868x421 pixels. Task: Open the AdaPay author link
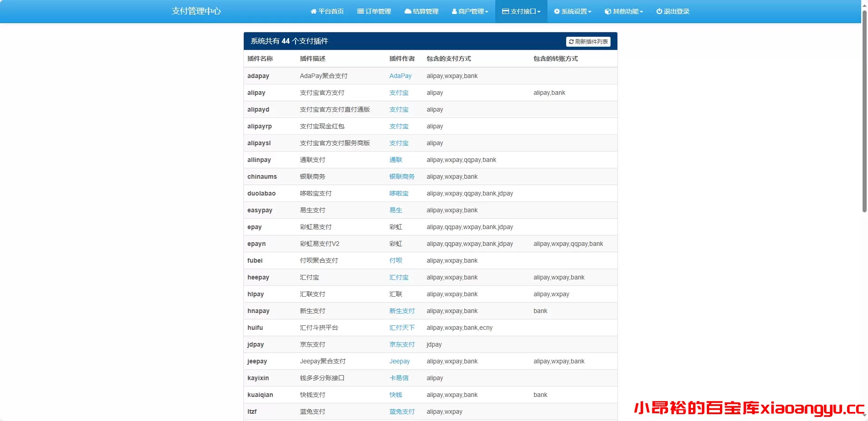(400, 76)
